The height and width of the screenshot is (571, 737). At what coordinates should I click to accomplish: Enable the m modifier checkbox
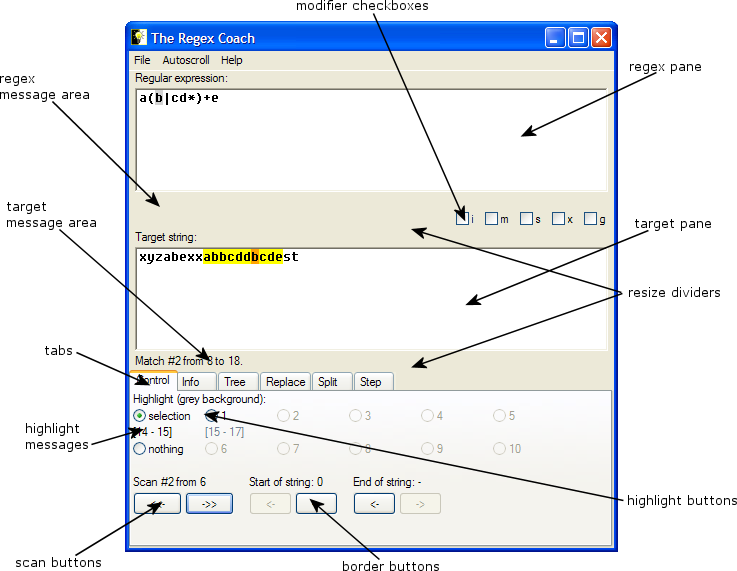tap(491, 219)
